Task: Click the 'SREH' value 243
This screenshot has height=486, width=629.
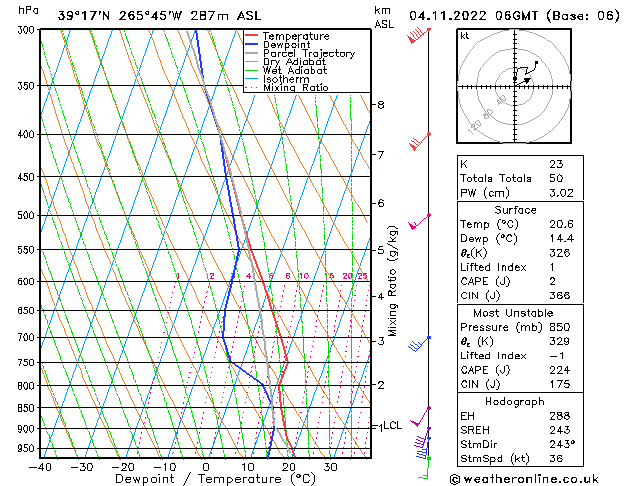Action: (560, 430)
